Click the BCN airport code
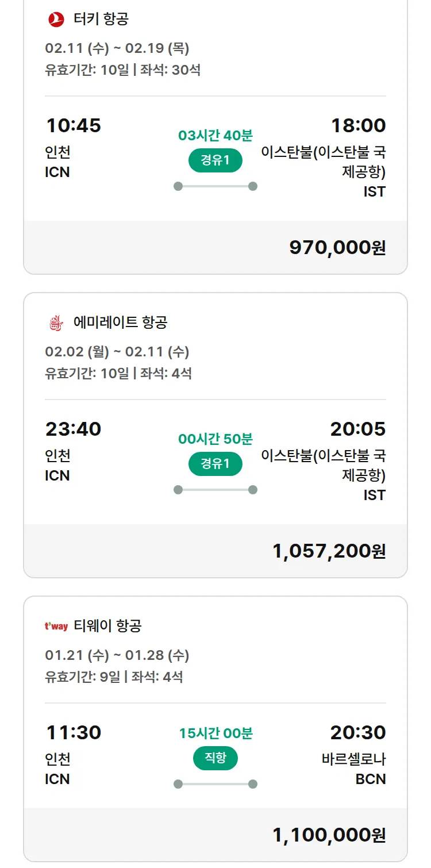 coord(371,779)
